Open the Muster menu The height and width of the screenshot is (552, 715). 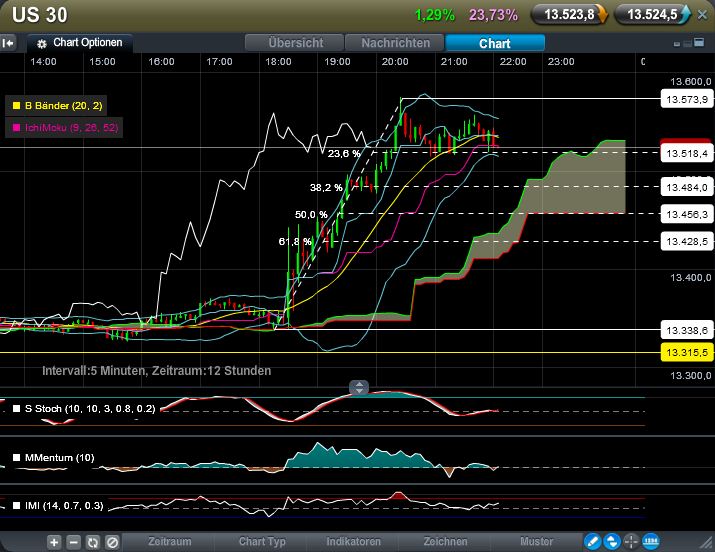click(x=537, y=542)
